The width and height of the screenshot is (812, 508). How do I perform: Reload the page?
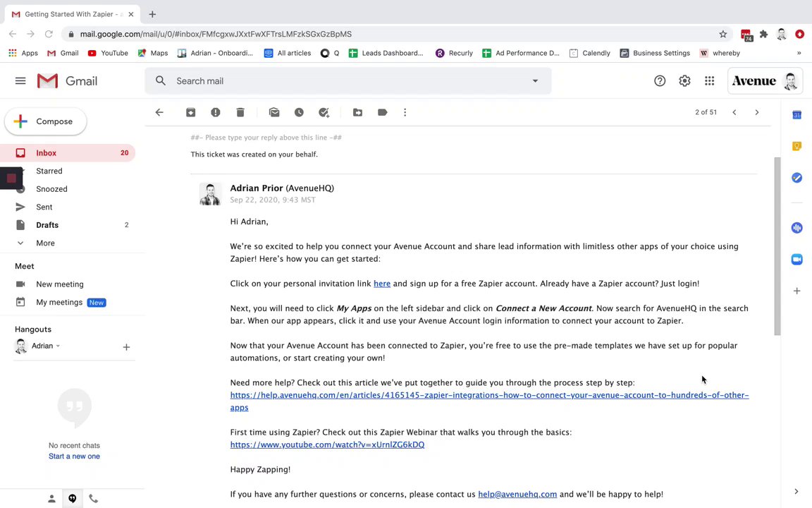[x=49, y=34]
